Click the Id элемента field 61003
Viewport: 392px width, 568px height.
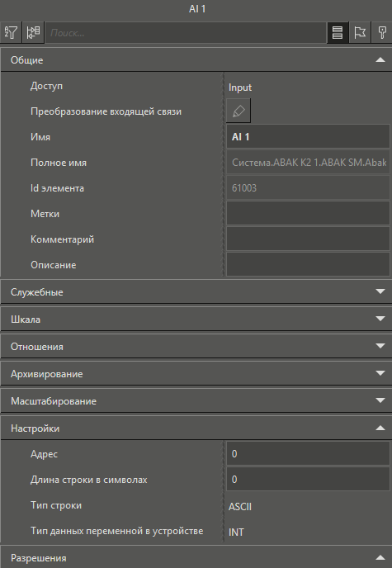(308, 188)
